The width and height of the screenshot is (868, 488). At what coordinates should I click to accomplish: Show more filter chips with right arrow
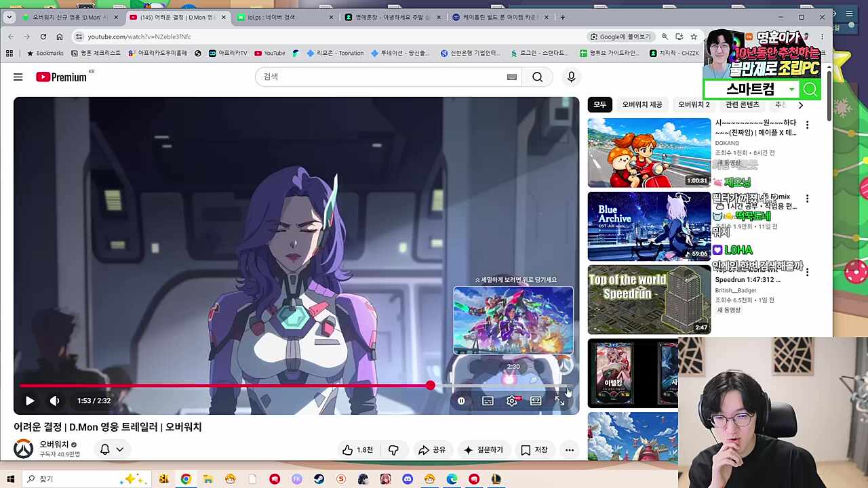pos(800,105)
